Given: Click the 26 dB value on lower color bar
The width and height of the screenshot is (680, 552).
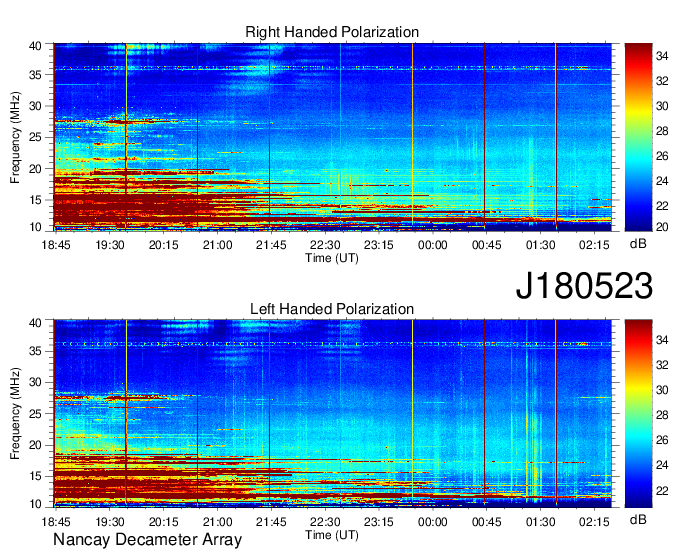Looking at the screenshot, I should (662, 441).
